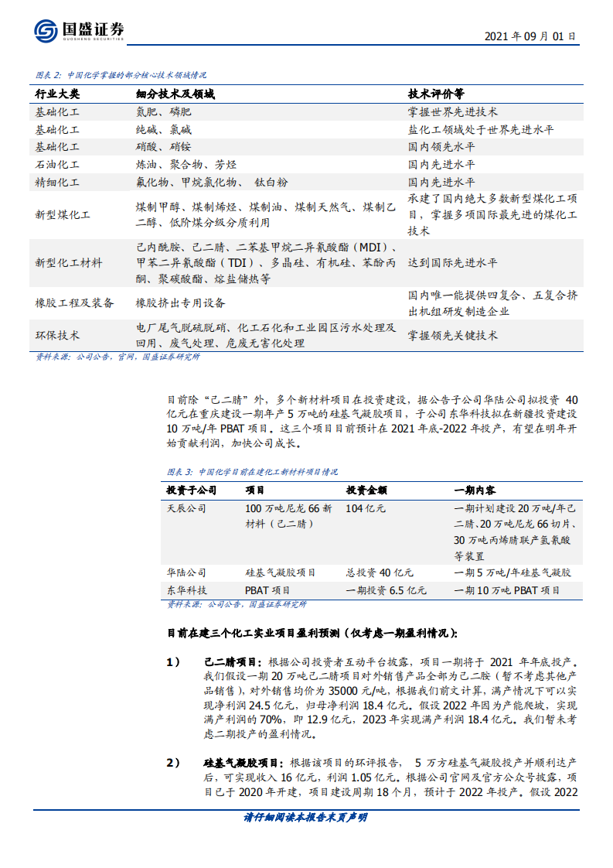Select the 华陆公司 cell

(186, 572)
